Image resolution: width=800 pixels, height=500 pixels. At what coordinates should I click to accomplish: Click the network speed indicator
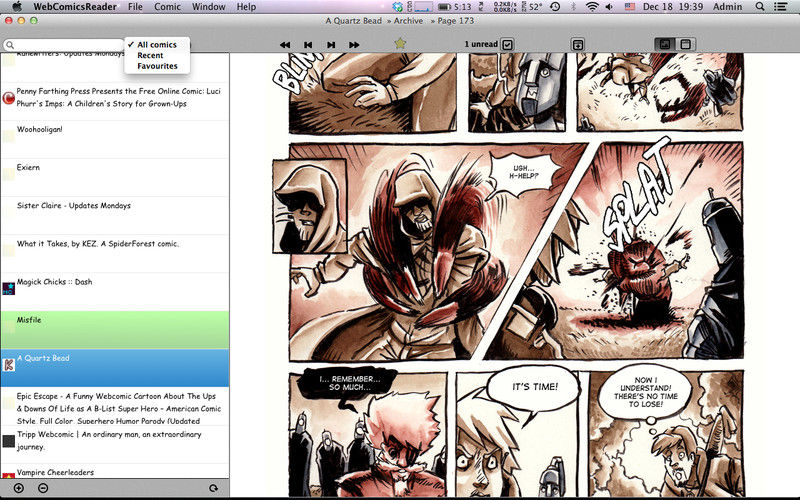[505, 7]
